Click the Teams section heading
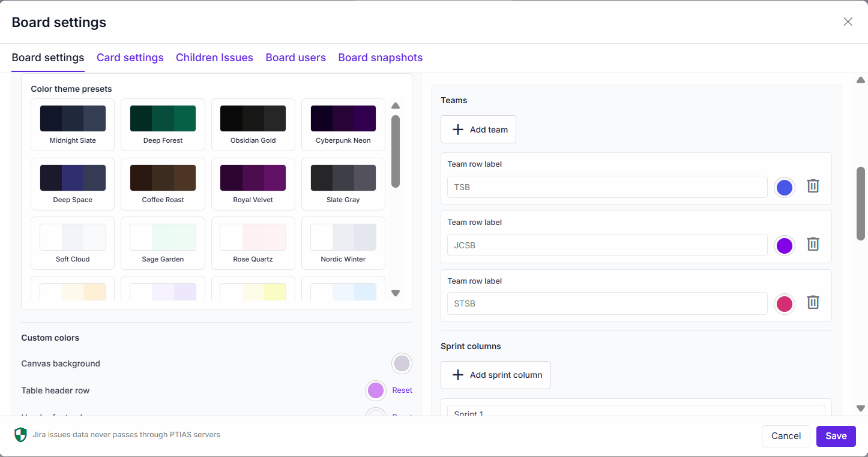868x457 pixels. pos(454,100)
